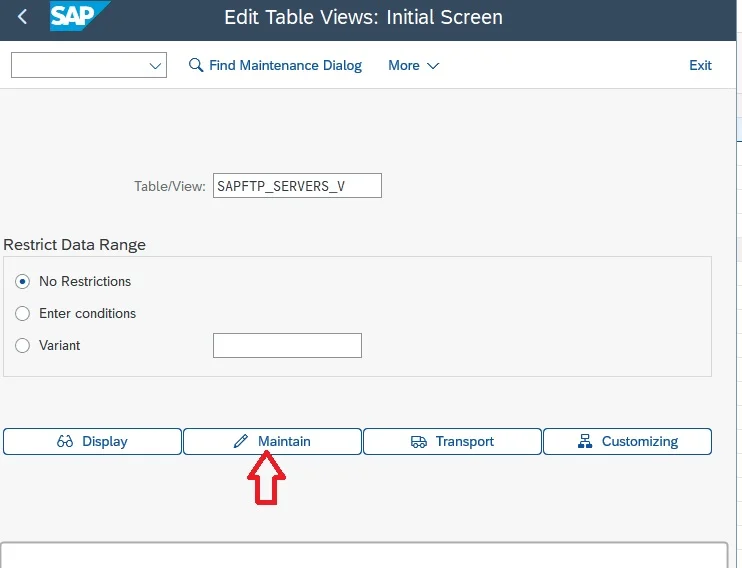Image resolution: width=742 pixels, height=568 pixels.
Task: Open Find Maintenance Dialog
Action: pyautogui.click(x=275, y=65)
